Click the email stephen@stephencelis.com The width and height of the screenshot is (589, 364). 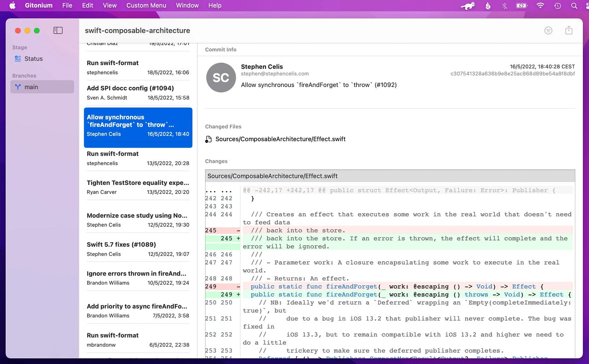coord(275,74)
